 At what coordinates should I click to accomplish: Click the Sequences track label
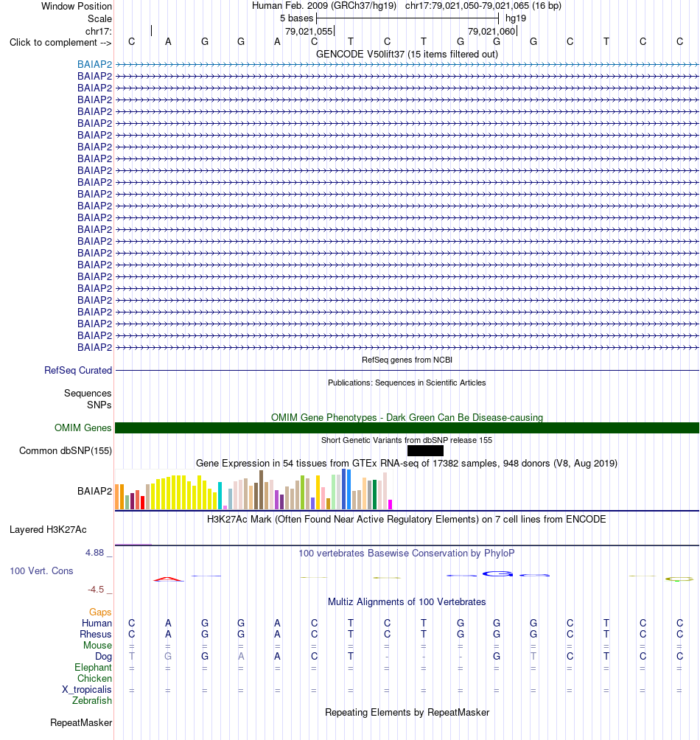(x=88, y=393)
